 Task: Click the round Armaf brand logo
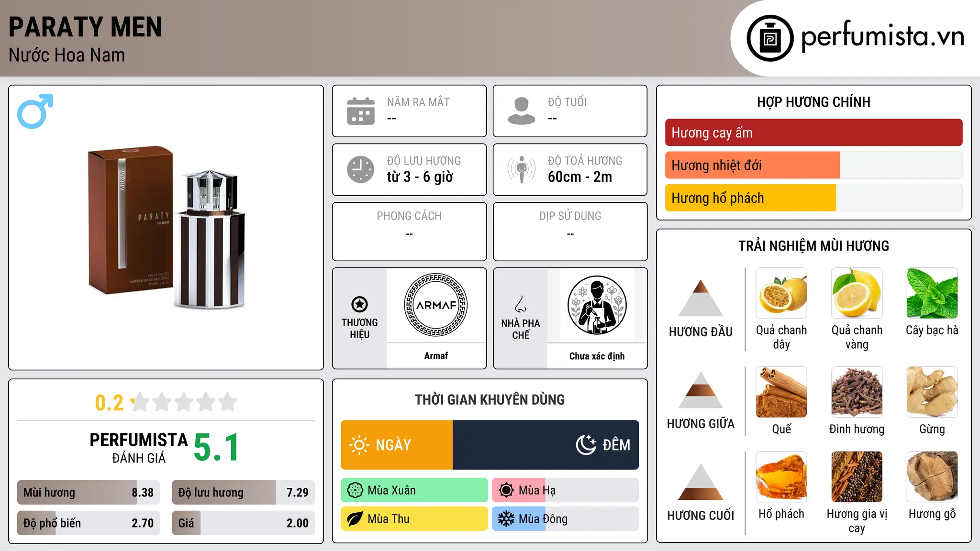[436, 305]
